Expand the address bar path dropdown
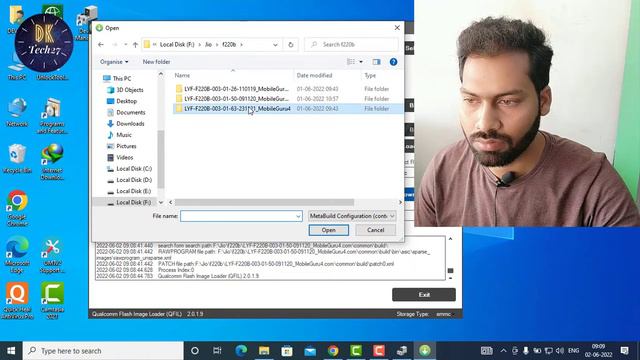This screenshot has height=360, width=640. click(275, 44)
